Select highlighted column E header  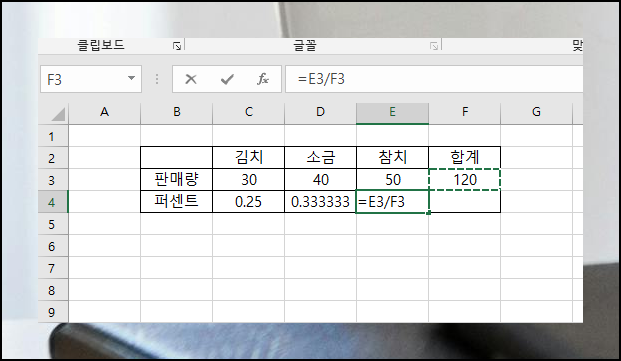(392, 113)
